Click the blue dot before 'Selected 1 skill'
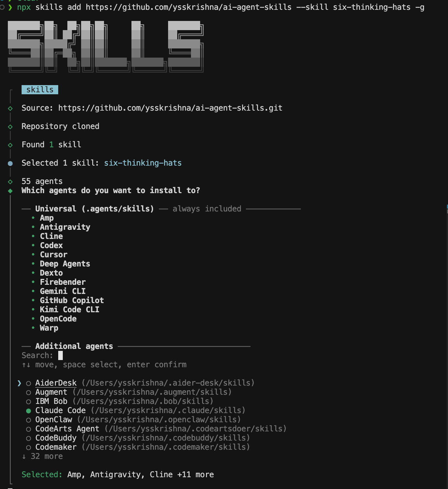448x489 pixels. 10,163
